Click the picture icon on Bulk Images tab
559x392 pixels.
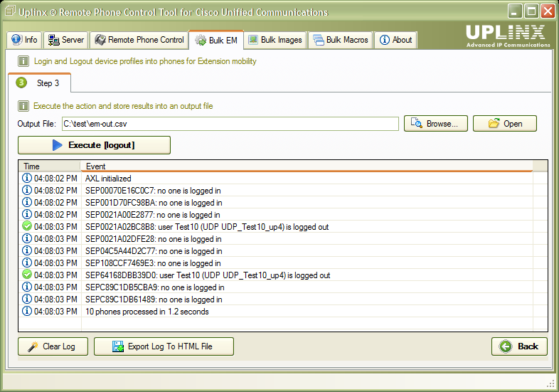[253, 40]
